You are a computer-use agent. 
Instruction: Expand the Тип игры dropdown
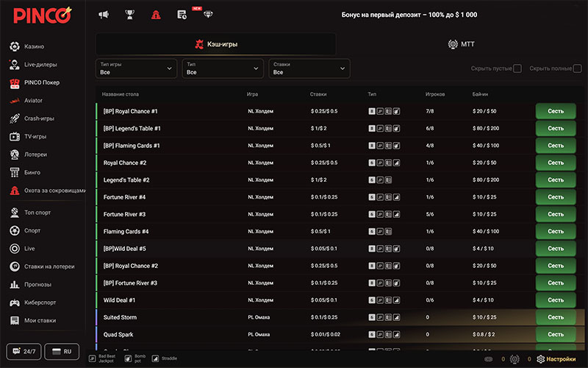136,68
